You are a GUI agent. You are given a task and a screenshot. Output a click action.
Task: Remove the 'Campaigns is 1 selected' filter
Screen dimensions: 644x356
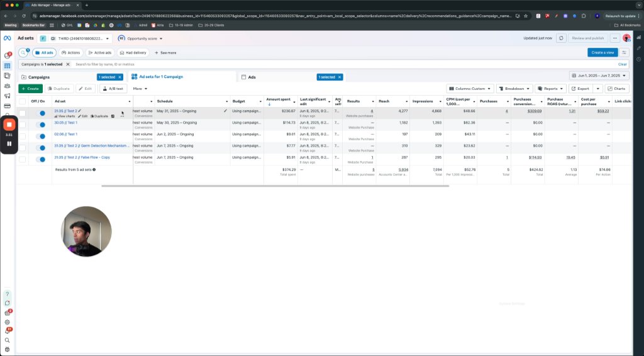[68, 64]
